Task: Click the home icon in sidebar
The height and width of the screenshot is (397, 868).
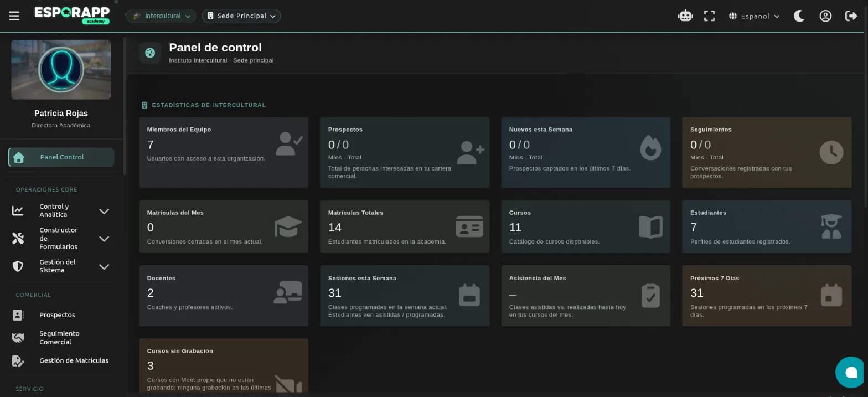Action: [x=19, y=157]
